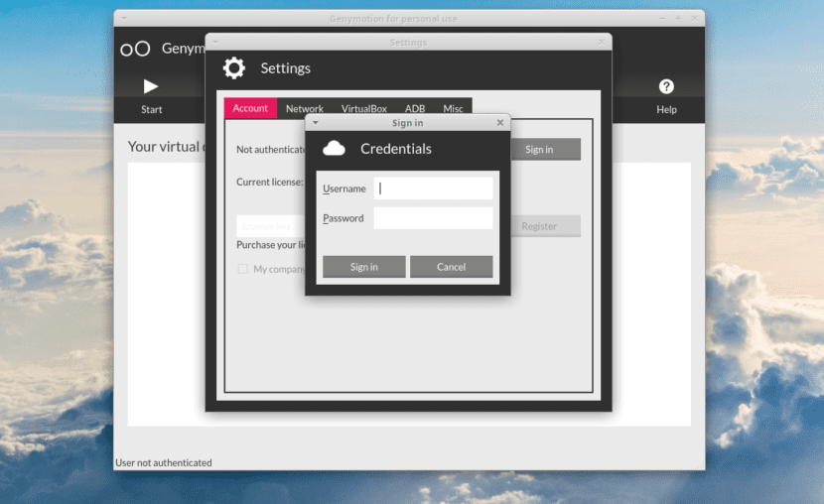Click the Credentials cloud icon

(335, 149)
